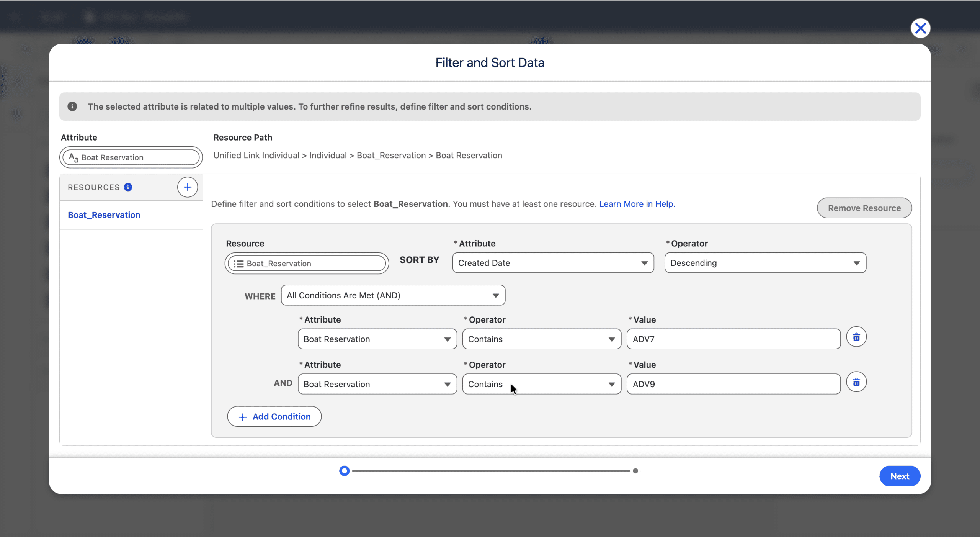Screen dimensions: 980x537
Task: Click the second step dot in the progress indicator
Action: 635,471
